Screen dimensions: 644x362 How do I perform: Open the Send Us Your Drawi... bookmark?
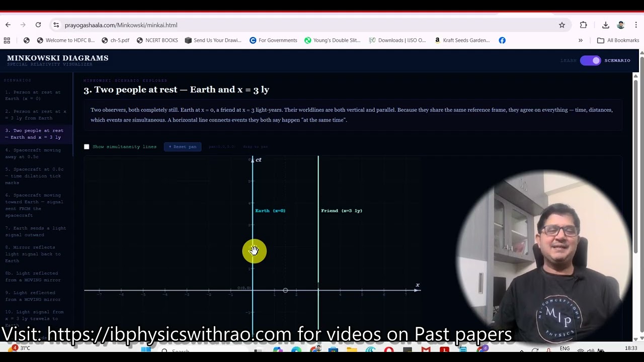(213, 40)
